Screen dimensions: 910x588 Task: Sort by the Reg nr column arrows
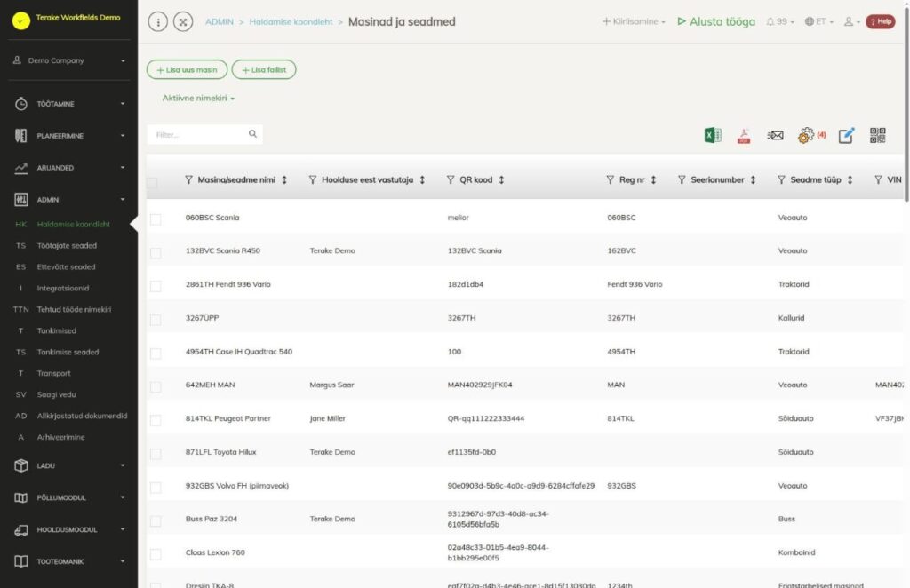(653, 179)
